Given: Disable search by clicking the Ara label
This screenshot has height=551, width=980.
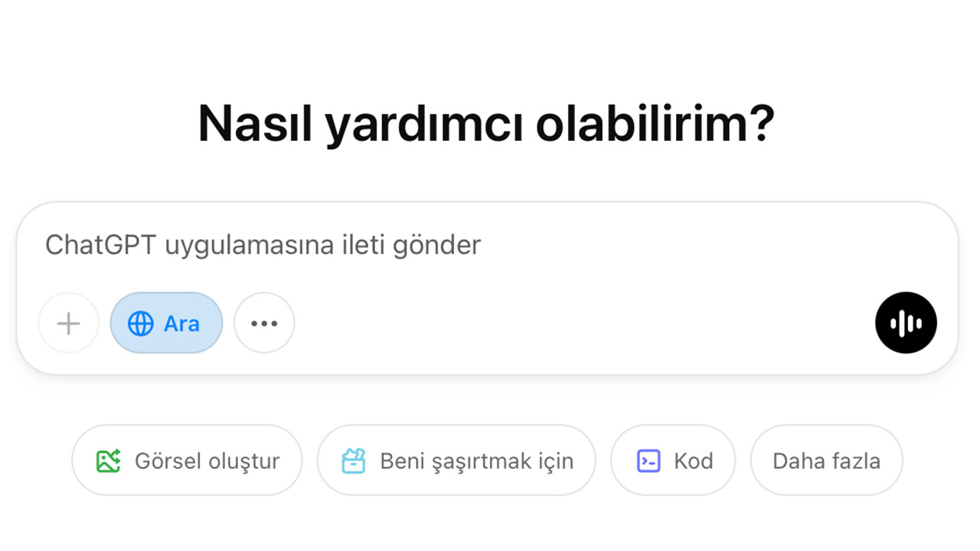Looking at the screenshot, I should click(x=181, y=324).
